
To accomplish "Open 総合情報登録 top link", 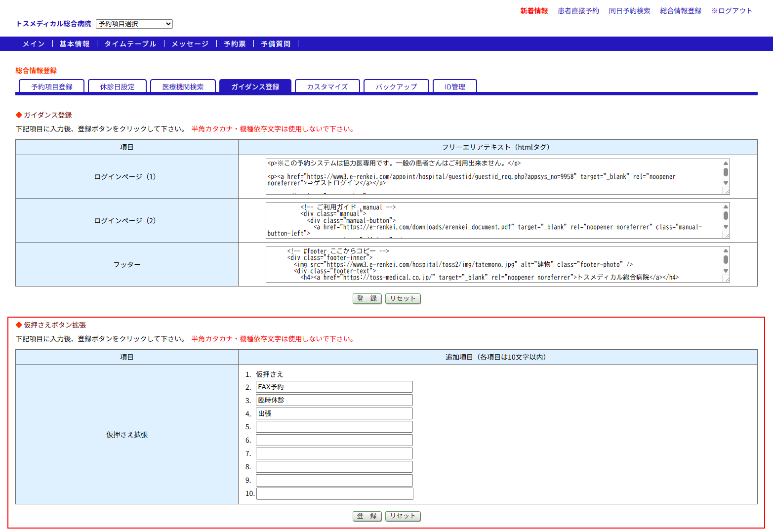I will pyautogui.click(x=681, y=11).
